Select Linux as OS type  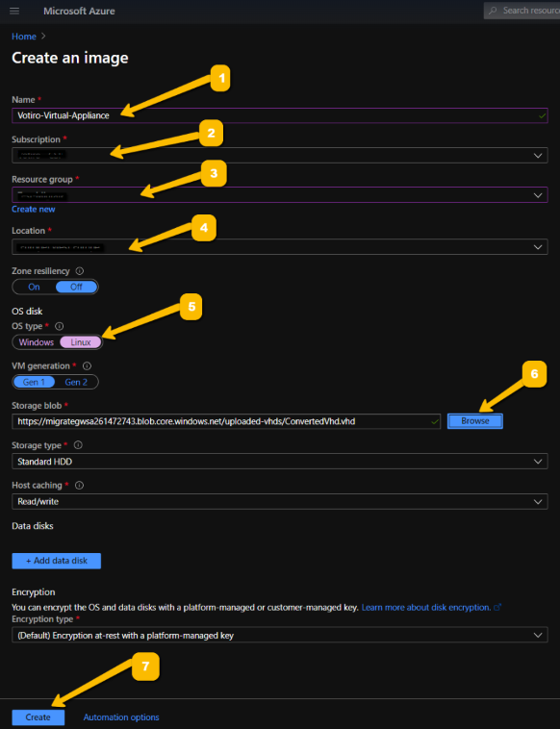point(81,342)
